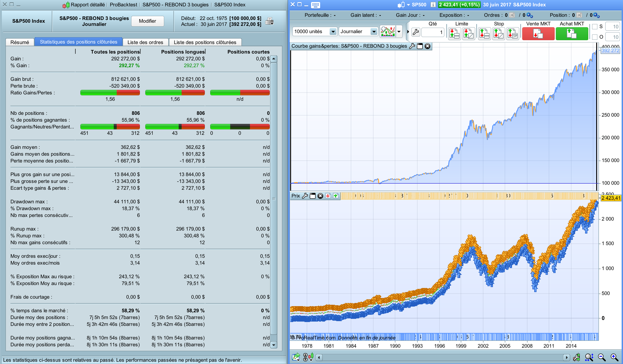This screenshot has height=364, width=623.
Task: Enable the O checkbox
Action: (595, 37)
